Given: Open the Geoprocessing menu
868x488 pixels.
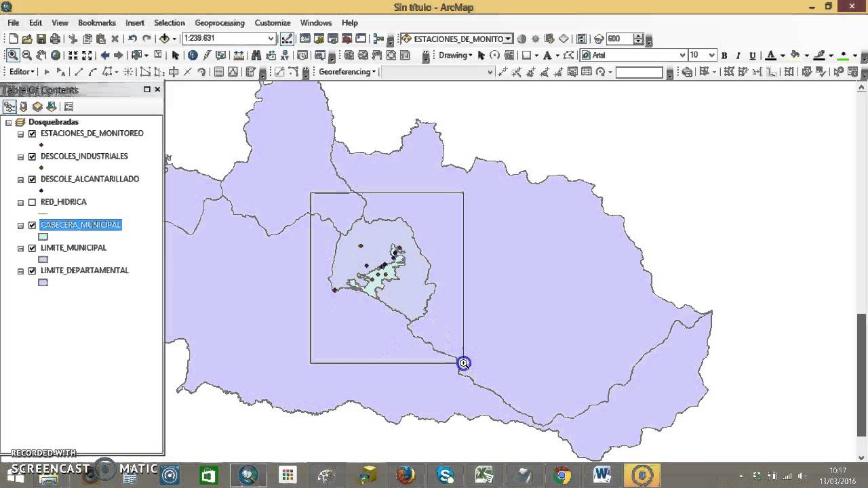Looking at the screenshot, I should coord(219,22).
